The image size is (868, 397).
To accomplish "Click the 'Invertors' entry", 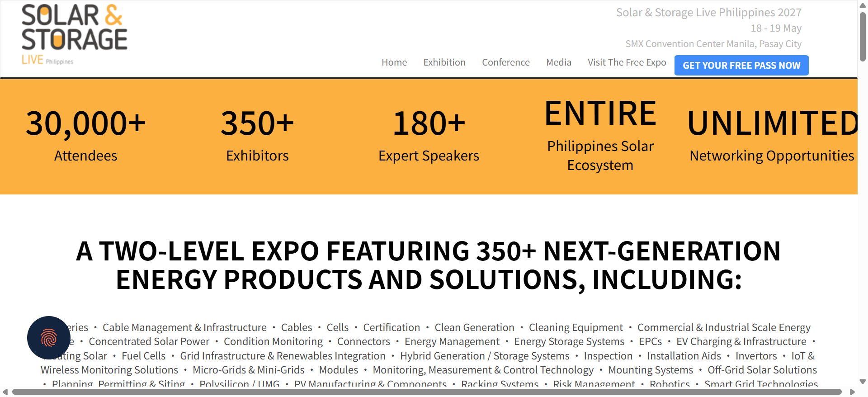I will tap(756, 356).
